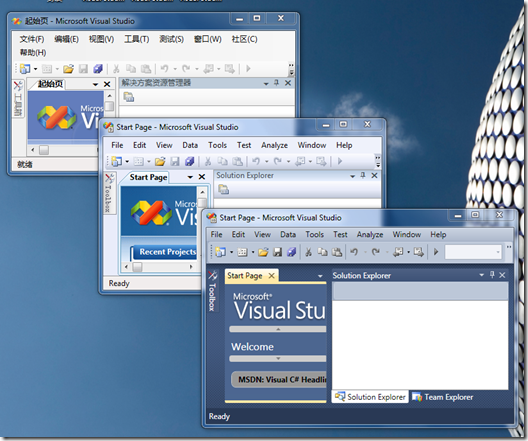Open 社区(C) menu in Chinese window
The image size is (528, 441).
(244, 39)
